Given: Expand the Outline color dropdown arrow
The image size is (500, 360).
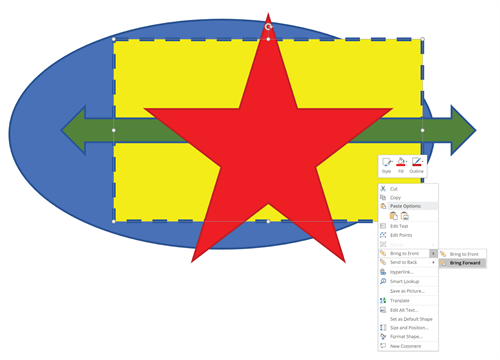Looking at the screenshot, I should point(423,162).
